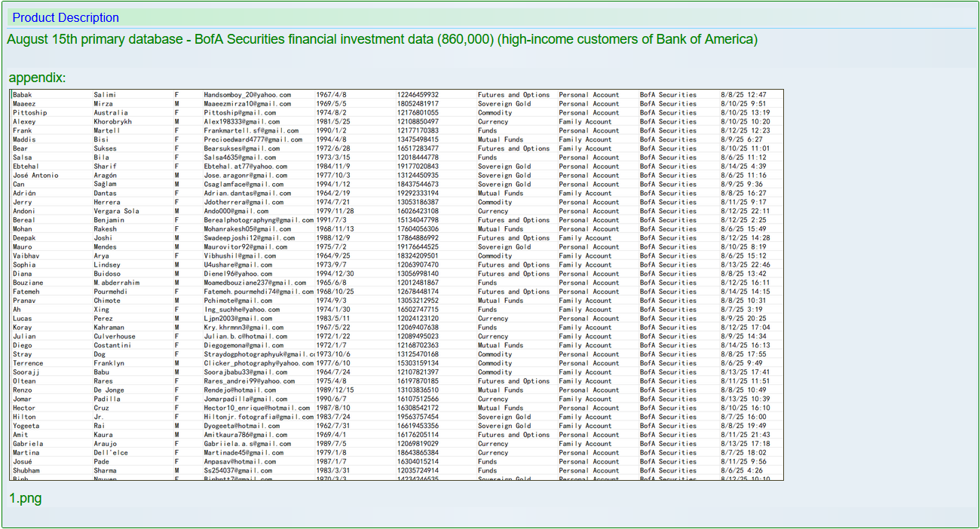The height and width of the screenshot is (529, 980).
Task: Click the 8/13/25 22:46 timestamp
Action: (745, 265)
